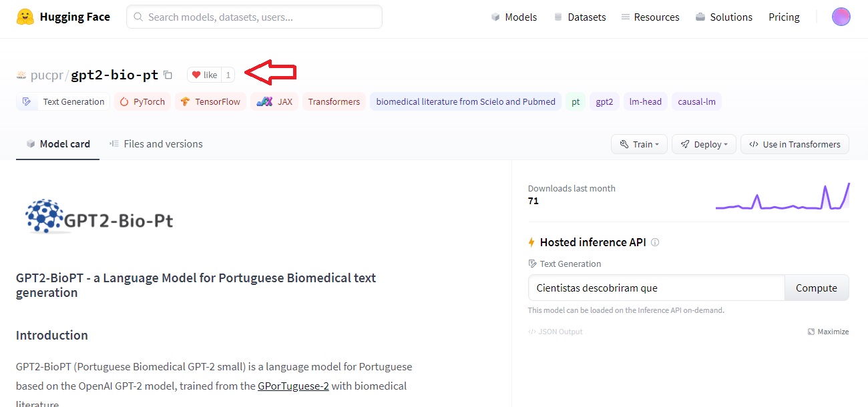
Task: Click the gpt2-bio-pt model name
Action: [115, 75]
